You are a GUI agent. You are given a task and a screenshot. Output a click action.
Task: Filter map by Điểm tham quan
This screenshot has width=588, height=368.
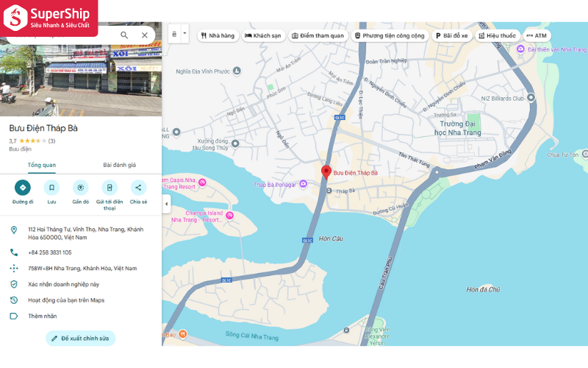318,35
